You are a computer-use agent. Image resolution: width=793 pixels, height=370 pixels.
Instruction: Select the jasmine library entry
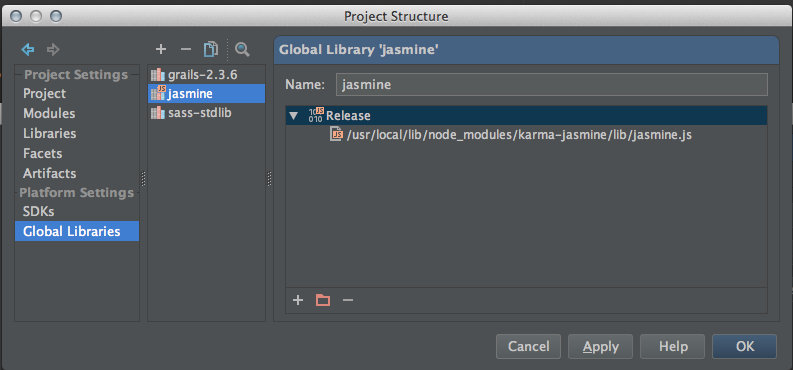[206, 94]
